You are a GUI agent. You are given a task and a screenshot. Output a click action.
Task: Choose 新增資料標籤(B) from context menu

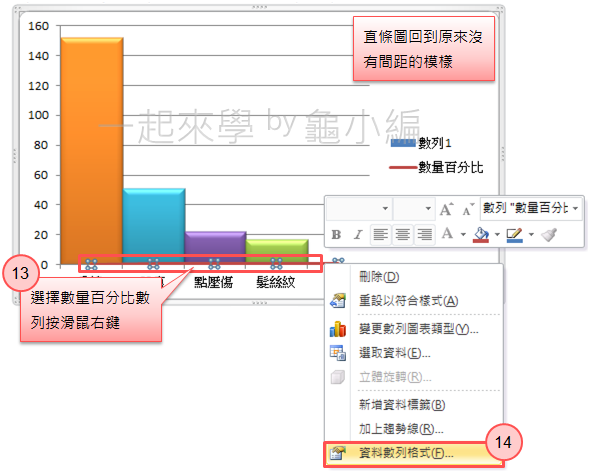pos(413,405)
